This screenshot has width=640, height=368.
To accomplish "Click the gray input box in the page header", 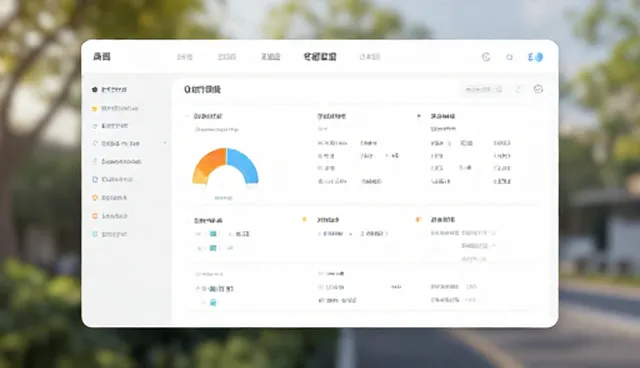I will tap(484, 89).
